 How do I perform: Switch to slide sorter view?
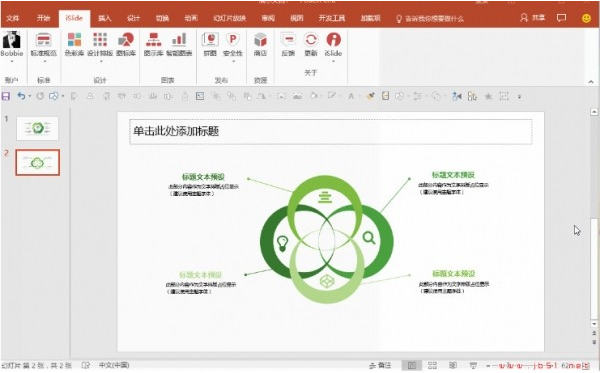(432, 365)
